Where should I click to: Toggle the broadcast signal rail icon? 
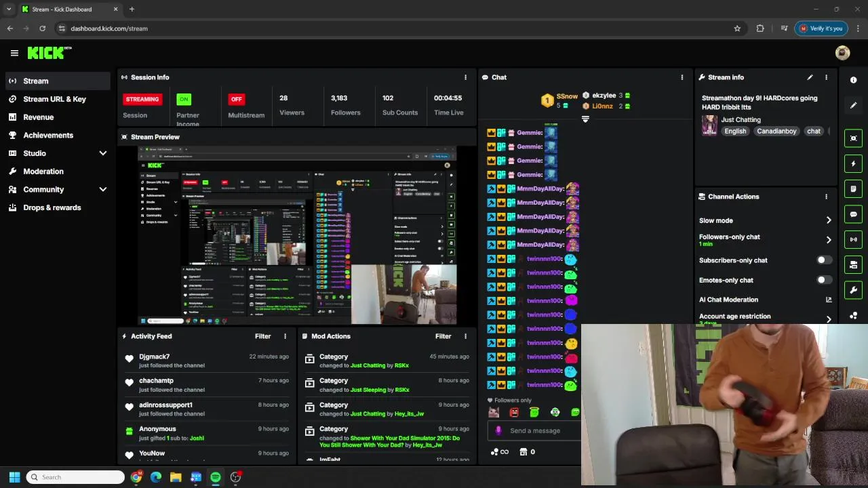click(853, 239)
